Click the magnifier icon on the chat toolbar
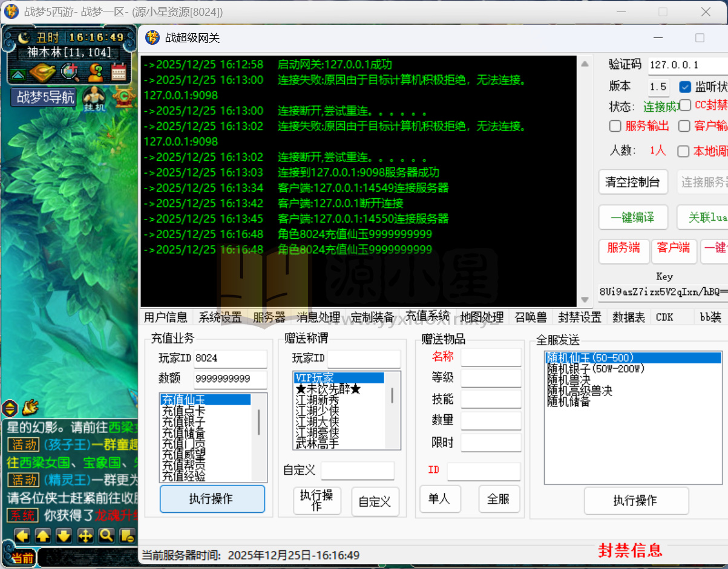The width and height of the screenshot is (728, 569). [107, 536]
